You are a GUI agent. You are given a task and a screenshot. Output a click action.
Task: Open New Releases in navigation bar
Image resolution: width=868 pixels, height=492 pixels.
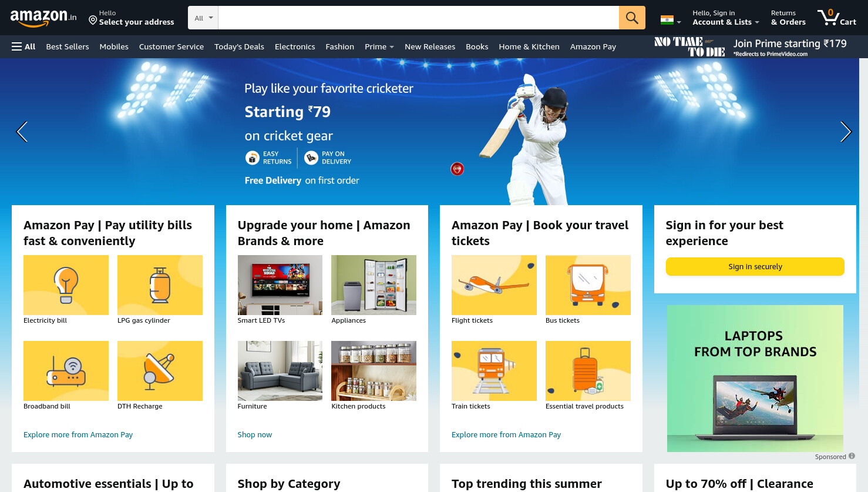coord(430,46)
